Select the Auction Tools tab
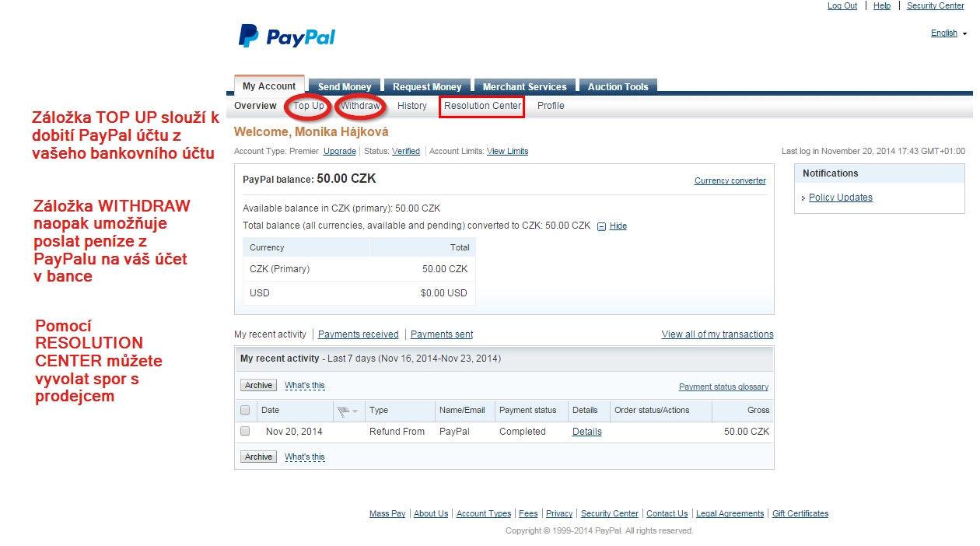 [x=618, y=87]
